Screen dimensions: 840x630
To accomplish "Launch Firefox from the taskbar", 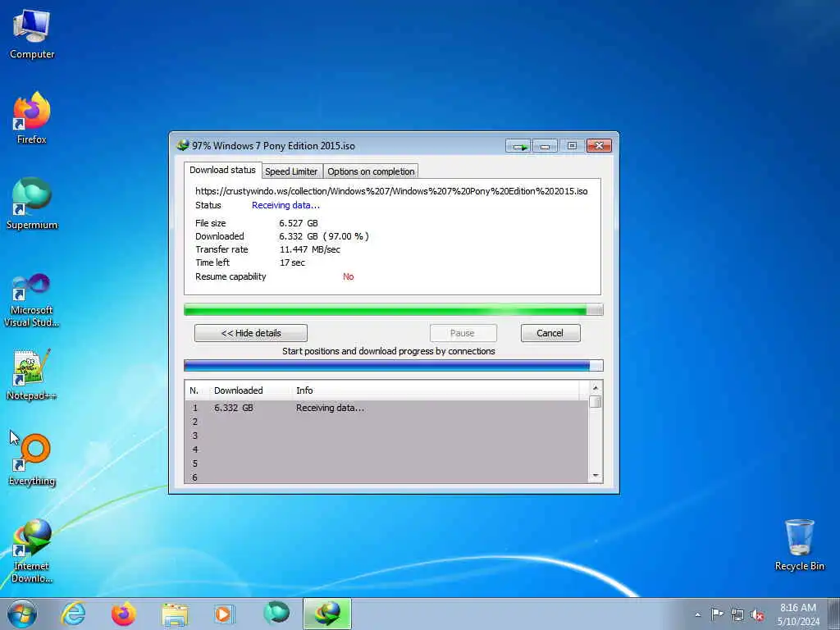I will [124, 614].
